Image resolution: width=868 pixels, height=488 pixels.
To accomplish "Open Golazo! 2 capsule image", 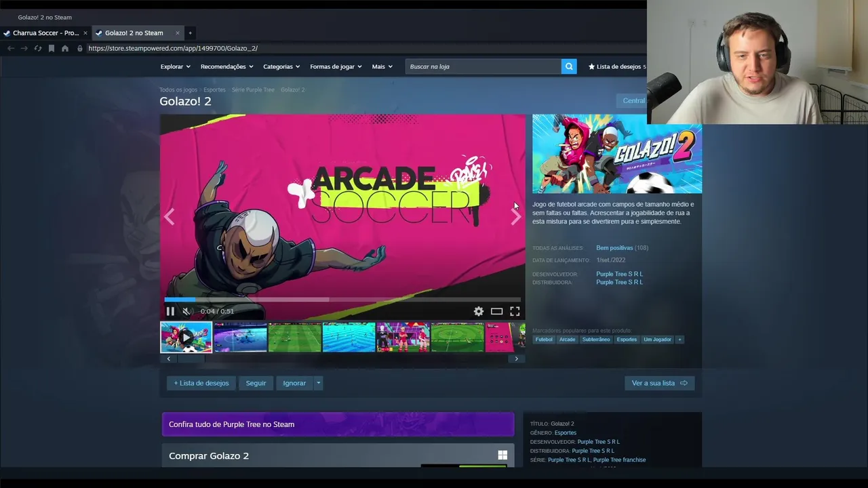I will pos(617,154).
